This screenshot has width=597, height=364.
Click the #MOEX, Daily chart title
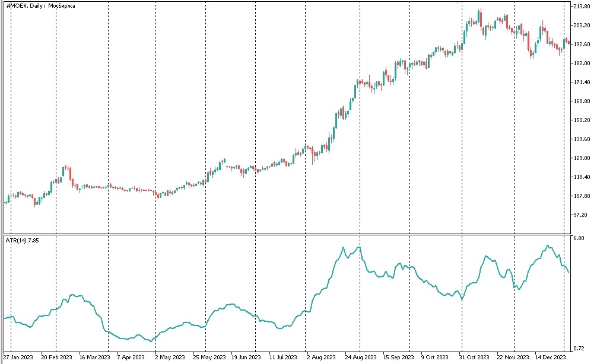tap(41, 6)
